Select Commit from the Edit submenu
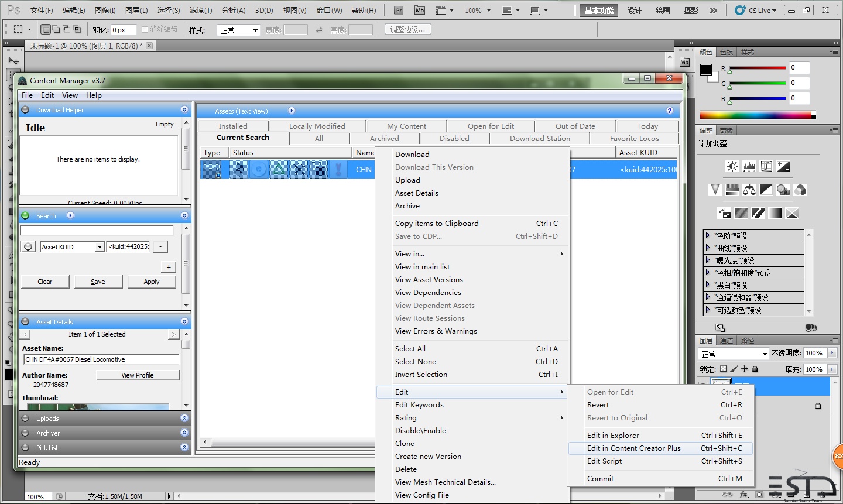The image size is (843, 504). pos(661,478)
